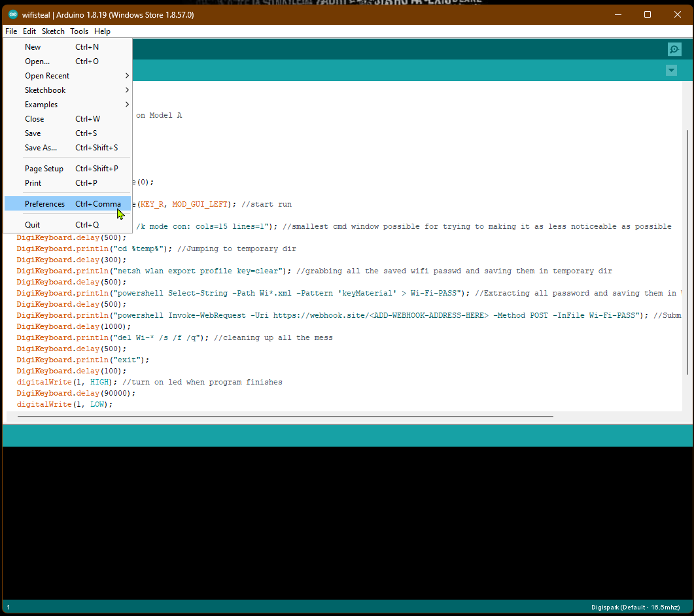This screenshot has height=616, width=694.
Task: Click the Digispark board label in status bar
Action: [x=635, y=607]
